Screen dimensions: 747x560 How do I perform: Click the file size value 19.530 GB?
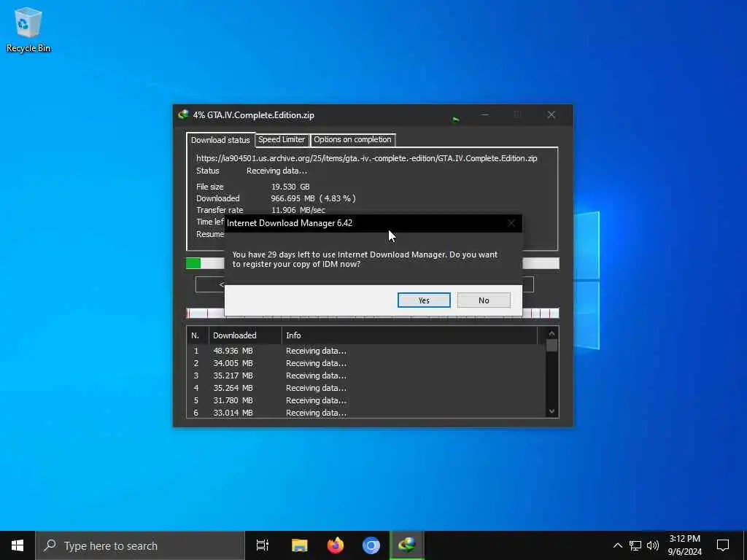(290, 187)
